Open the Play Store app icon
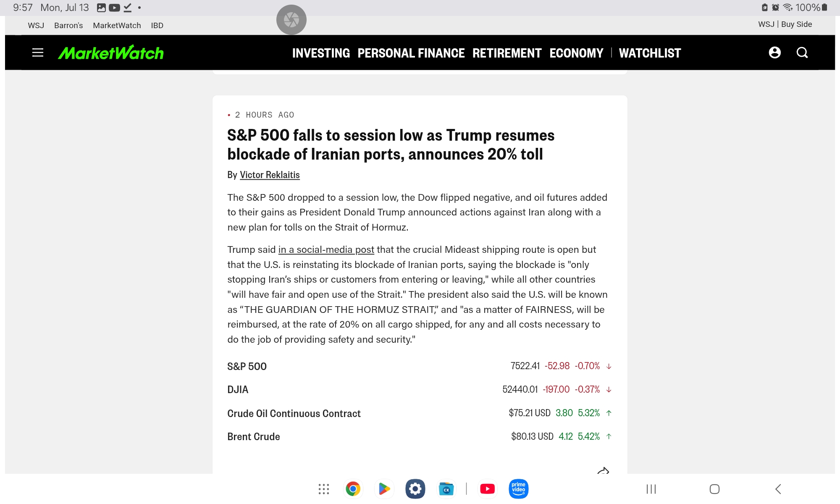The image size is (840, 504). click(384, 489)
